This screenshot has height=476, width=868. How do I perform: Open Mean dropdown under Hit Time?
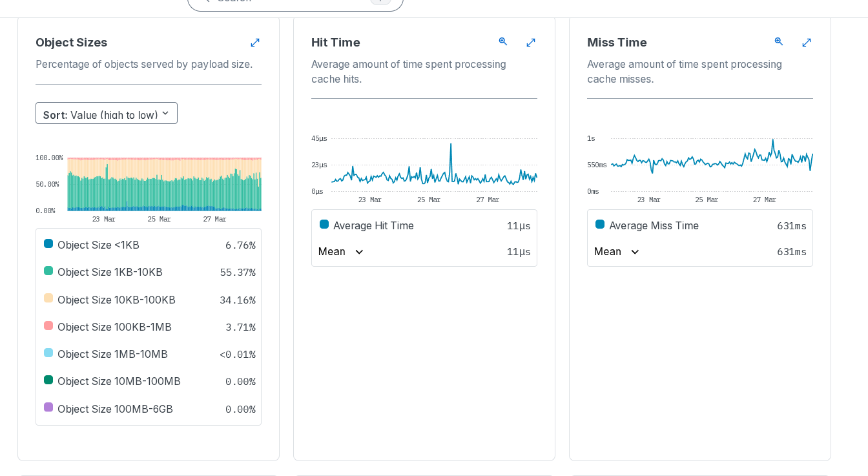[342, 252]
